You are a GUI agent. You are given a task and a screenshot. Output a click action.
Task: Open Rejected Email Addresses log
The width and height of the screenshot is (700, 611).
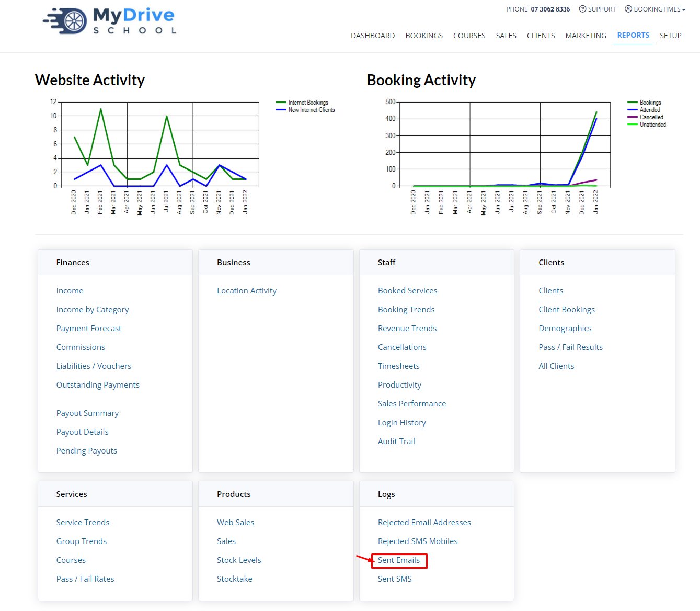pos(424,522)
